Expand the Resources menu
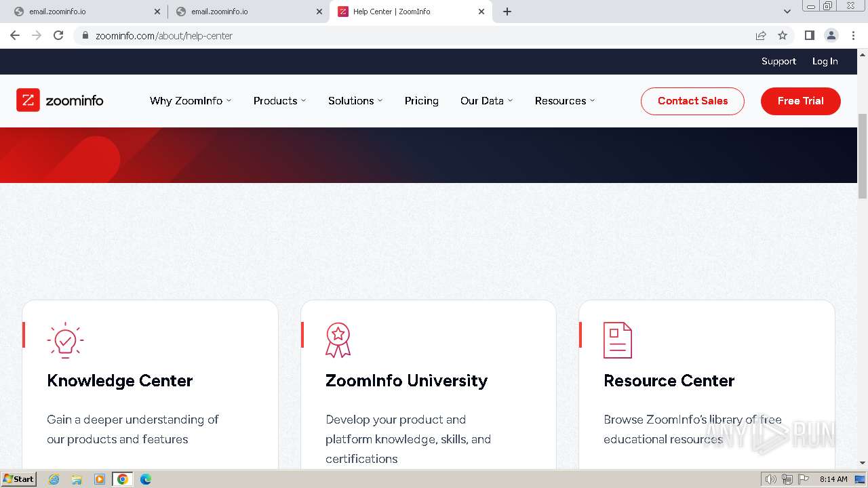The width and height of the screenshot is (868, 488). point(564,100)
